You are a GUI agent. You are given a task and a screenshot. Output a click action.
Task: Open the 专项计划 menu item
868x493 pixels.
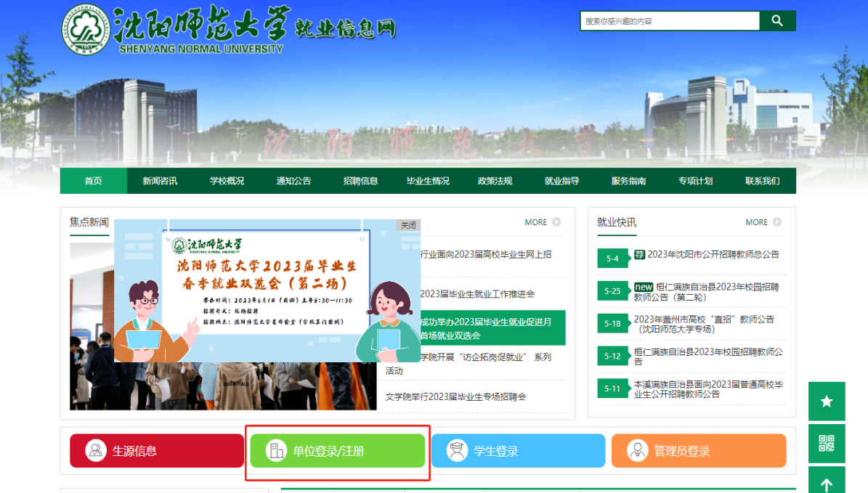click(x=696, y=181)
